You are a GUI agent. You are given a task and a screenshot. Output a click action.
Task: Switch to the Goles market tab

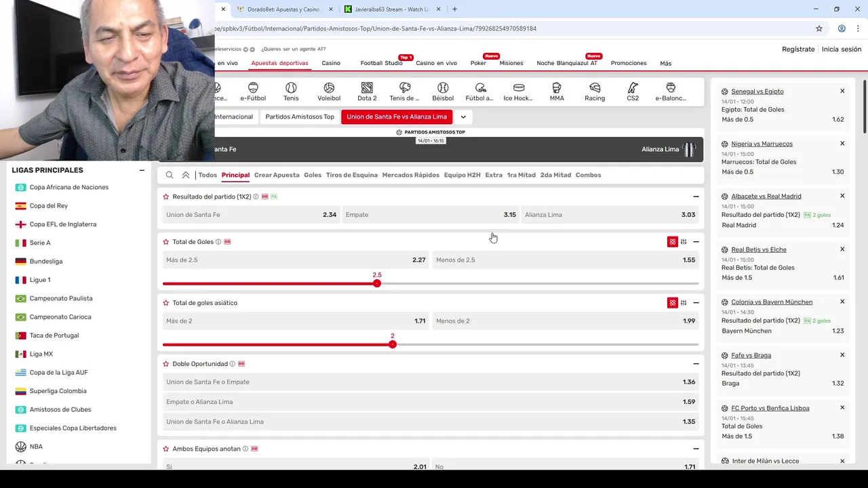313,175
